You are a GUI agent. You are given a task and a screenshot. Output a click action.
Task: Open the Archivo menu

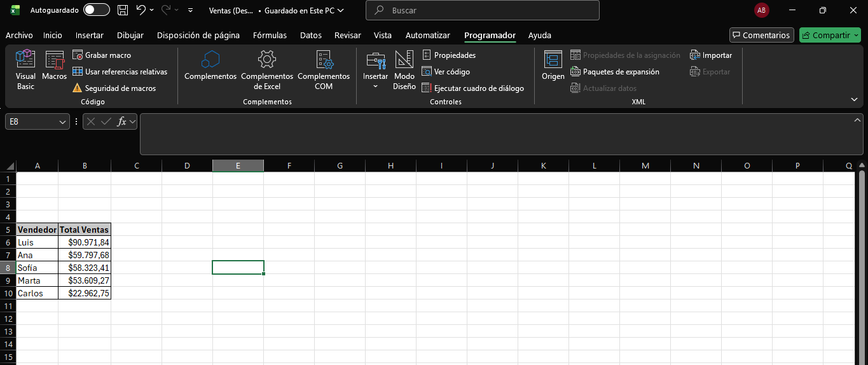point(19,36)
